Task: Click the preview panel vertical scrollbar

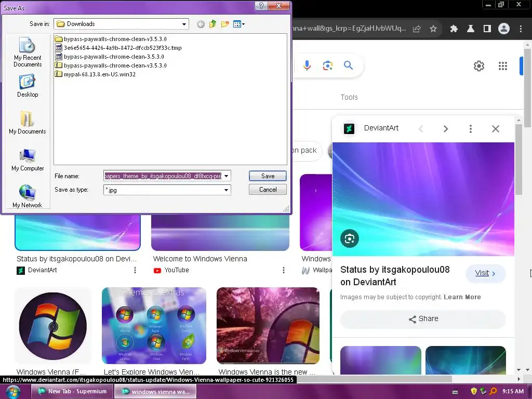Action: coord(518,159)
